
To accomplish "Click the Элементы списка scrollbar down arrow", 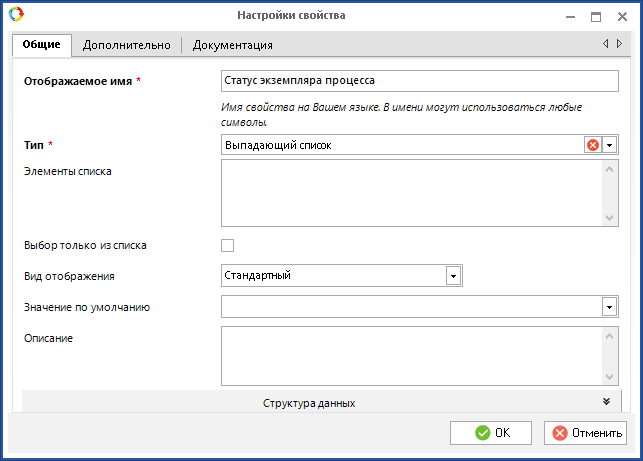I will 611,217.
